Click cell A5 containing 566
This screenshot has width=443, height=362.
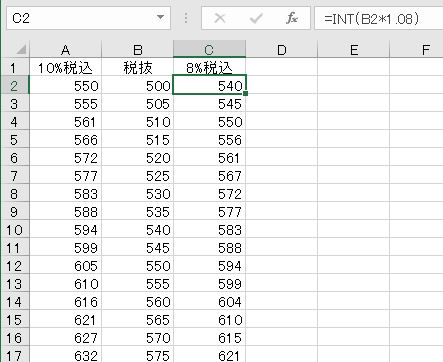click(65, 140)
